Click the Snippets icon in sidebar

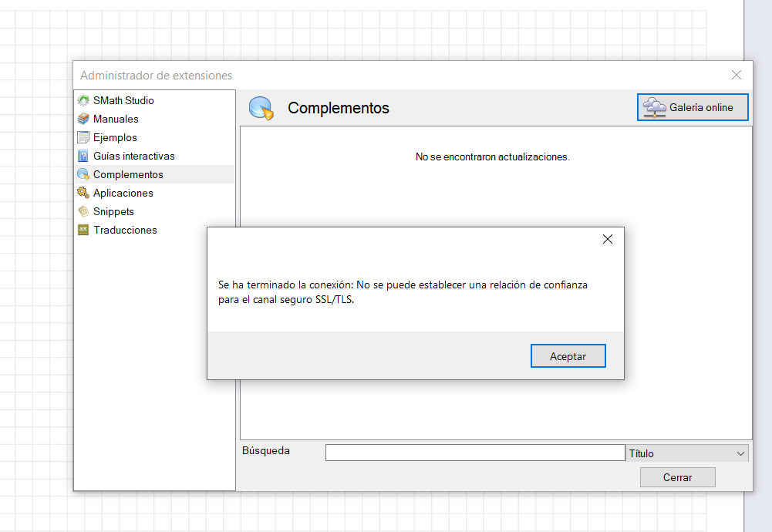click(x=83, y=211)
